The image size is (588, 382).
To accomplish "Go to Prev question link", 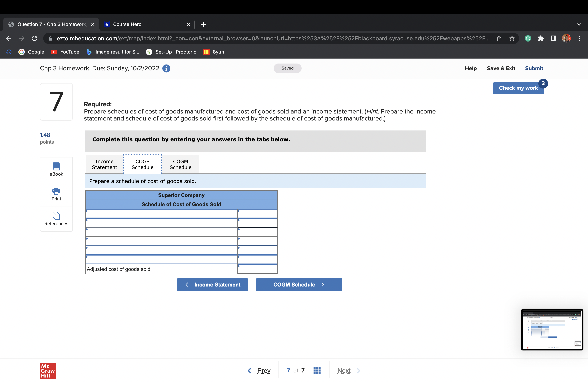I will tap(263, 370).
